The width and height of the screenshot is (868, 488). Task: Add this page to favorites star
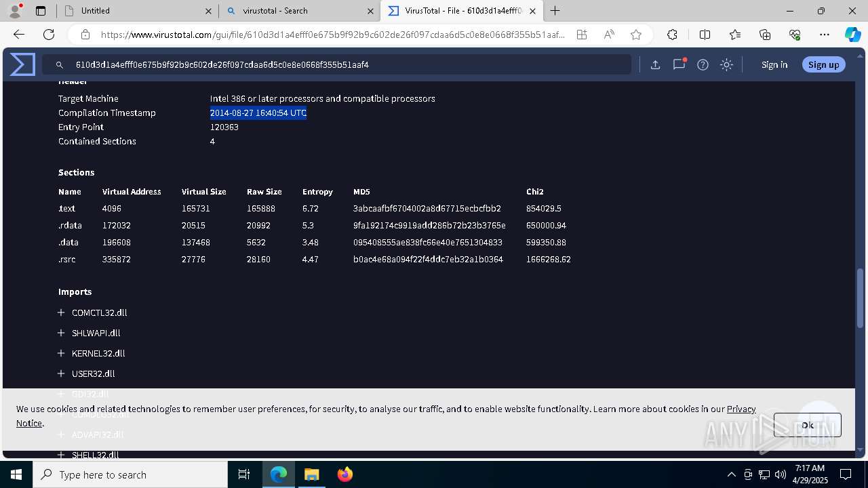[636, 35]
